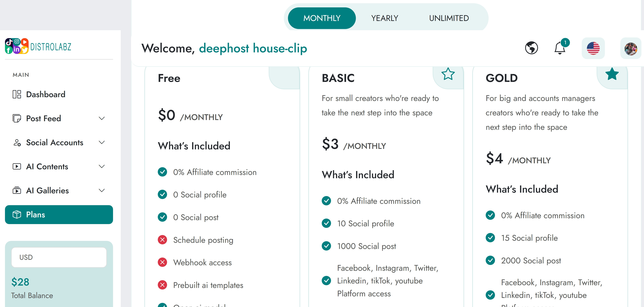
Task: Click the Distrolabz logo
Action: pyautogui.click(x=38, y=46)
